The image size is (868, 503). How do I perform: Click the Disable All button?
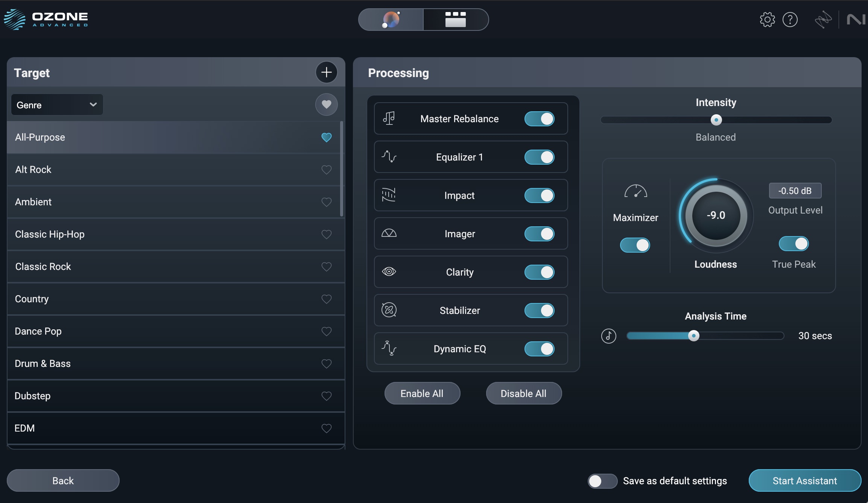click(x=523, y=393)
